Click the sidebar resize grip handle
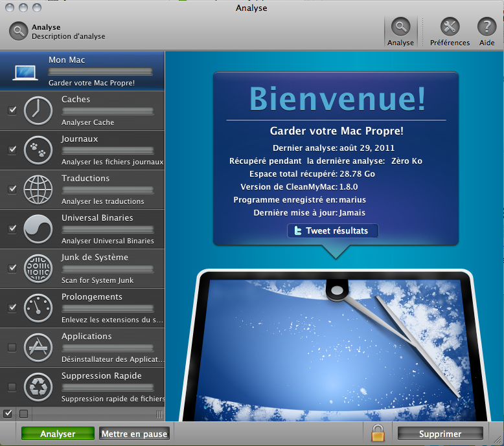 (159, 414)
